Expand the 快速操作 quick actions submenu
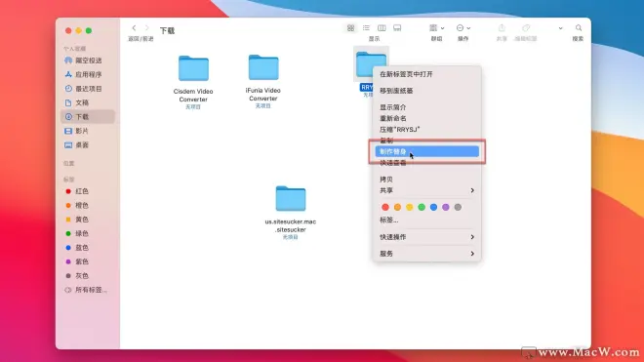Screen dimensions: 644x362 [426, 237]
